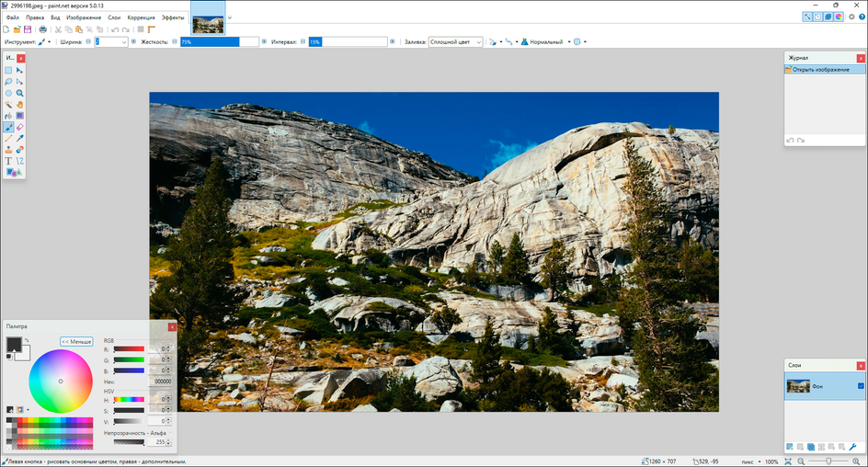Reset colors to black and white
868x467 pixels.
point(9,357)
